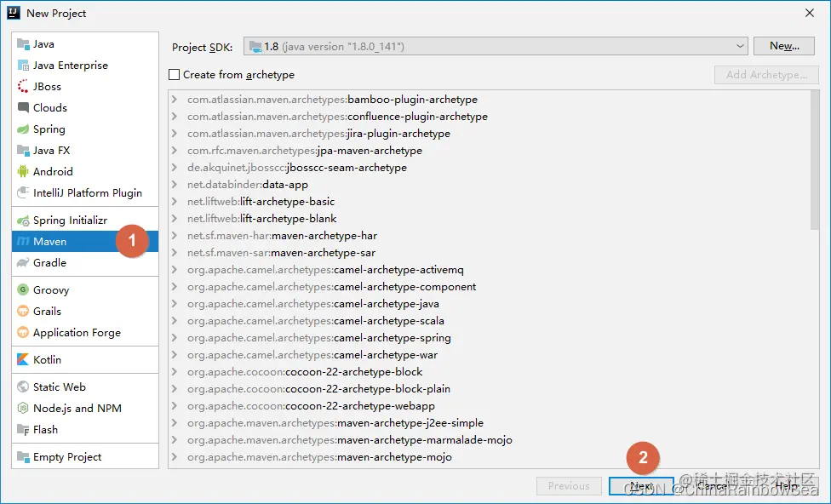Close the New Project dialog
The height and width of the screenshot is (504, 831).
[x=809, y=13]
